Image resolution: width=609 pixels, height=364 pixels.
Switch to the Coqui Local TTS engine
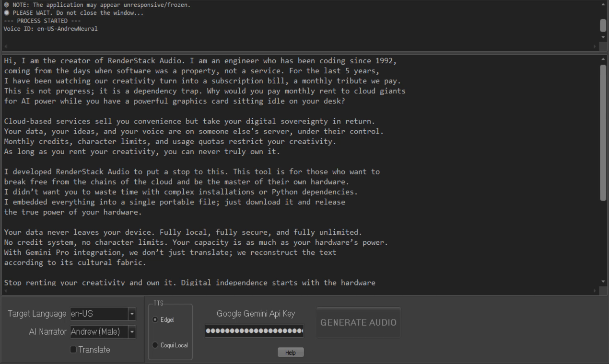[154, 344]
